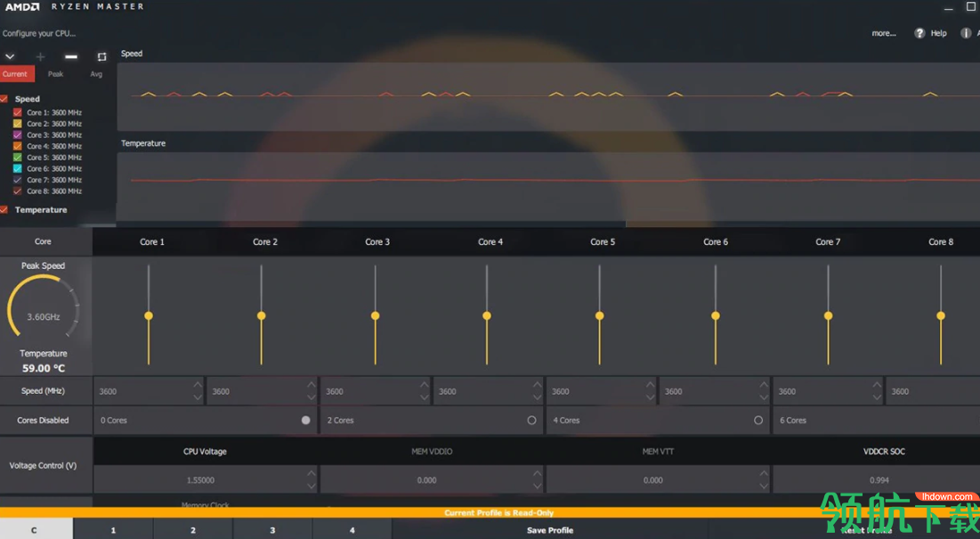980x539 pixels.
Task: Select the 4 Cores disabled radio button
Action: click(x=758, y=421)
